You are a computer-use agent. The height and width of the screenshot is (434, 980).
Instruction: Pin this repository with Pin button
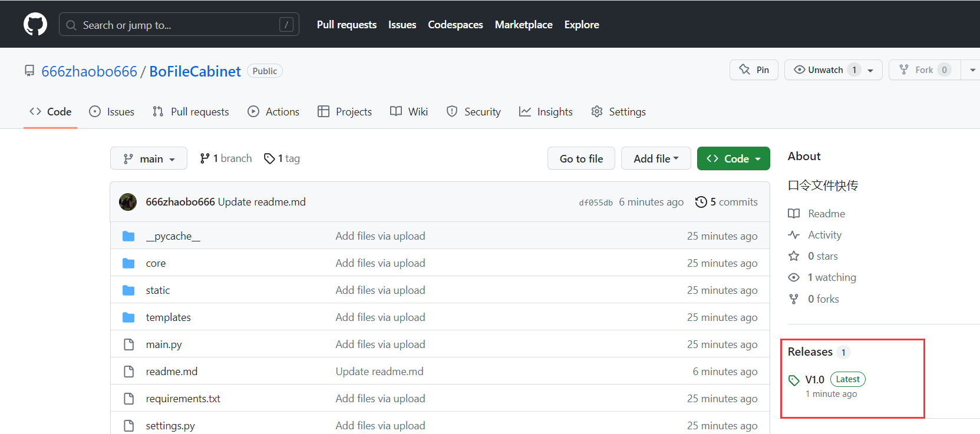(x=754, y=69)
